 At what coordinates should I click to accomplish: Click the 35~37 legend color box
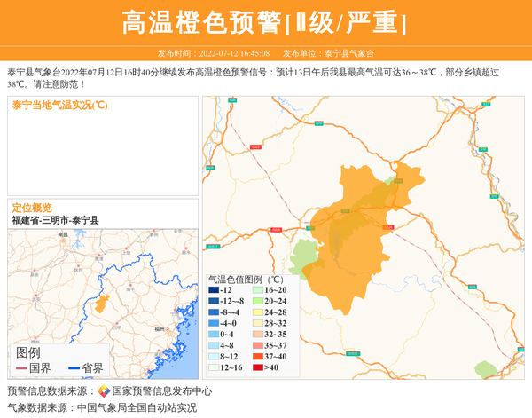257,345
